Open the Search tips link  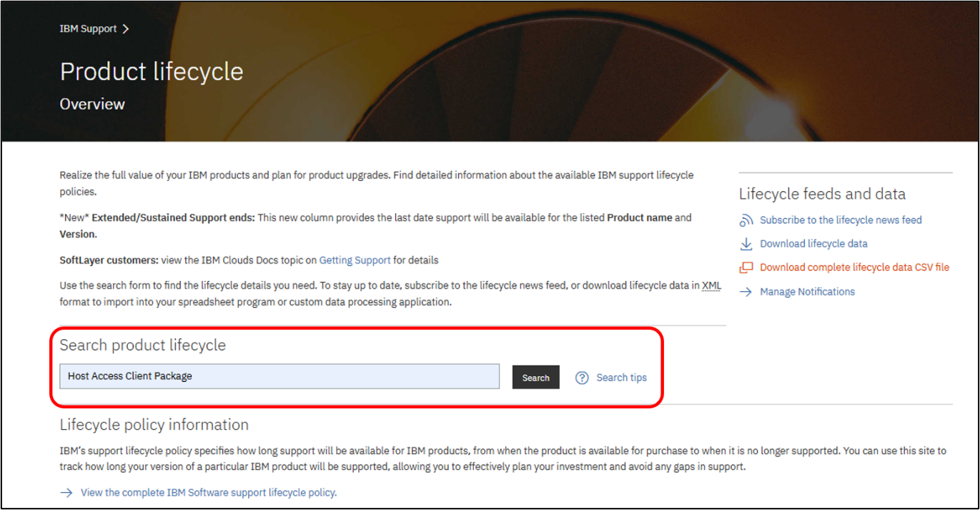[621, 378]
